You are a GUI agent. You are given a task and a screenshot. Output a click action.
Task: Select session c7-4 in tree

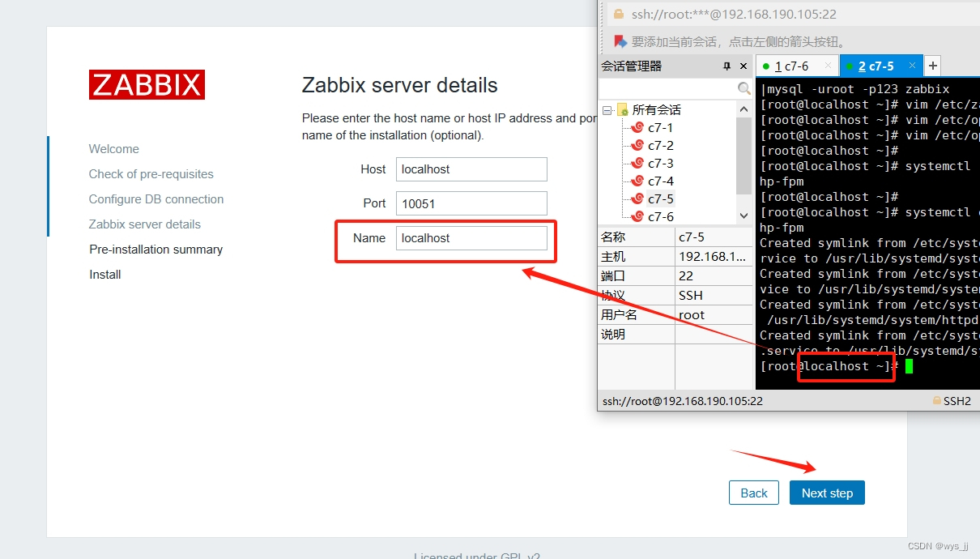(660, 181)
